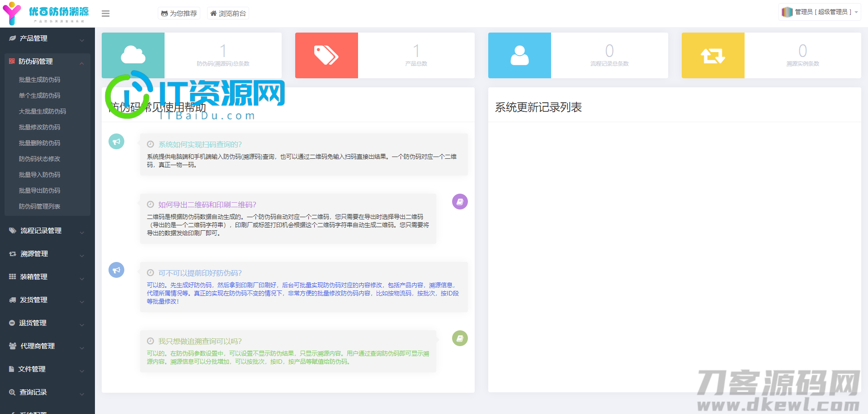Image resolution: width=868 pixels, height=414 pixels.
Task: Click the file icon beside 文件管理
Action: pos(12,369)
